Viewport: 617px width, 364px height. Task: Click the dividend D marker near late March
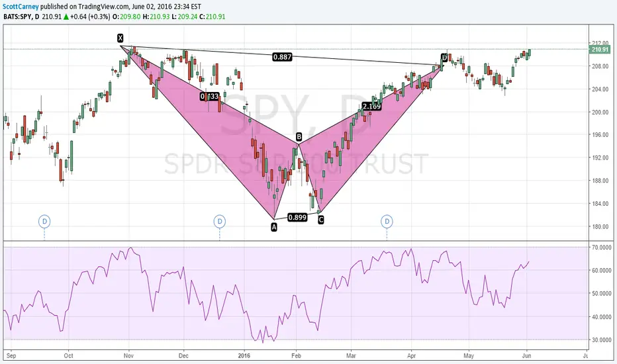[387, 221]
